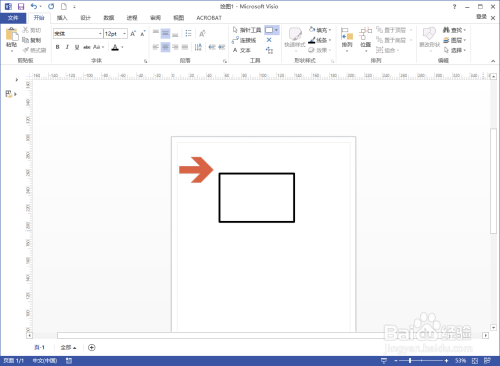Select the text block tool icon

(269, 50)
